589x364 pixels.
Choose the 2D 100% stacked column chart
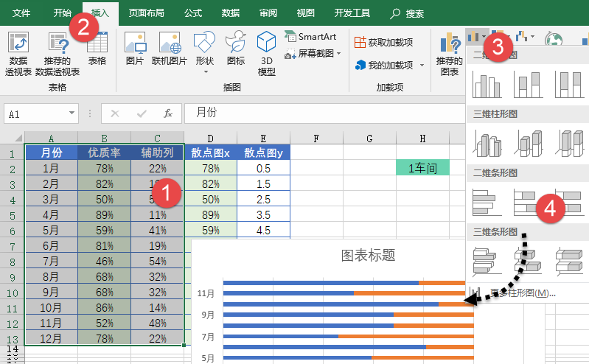[570, 85]
